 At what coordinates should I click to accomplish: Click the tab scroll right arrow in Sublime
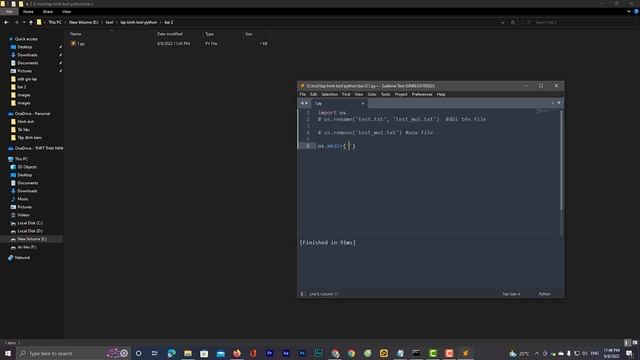[x=307, y=103]
